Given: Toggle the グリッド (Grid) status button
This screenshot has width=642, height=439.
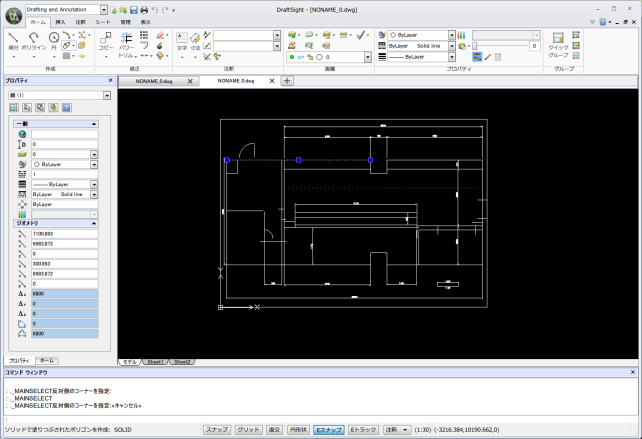Looking at the screenshot, I should pyautogui.click(x=247, y=429).
